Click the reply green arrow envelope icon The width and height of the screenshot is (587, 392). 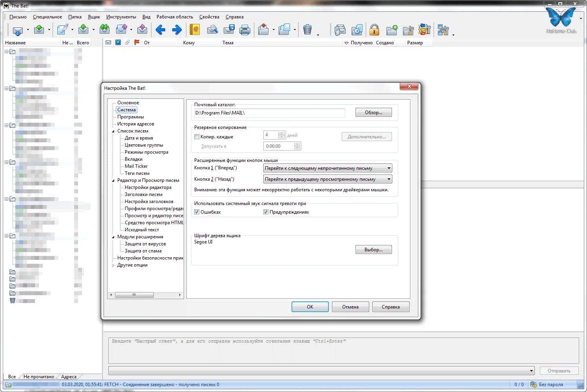pyautogui.click(x=83, y=30)
